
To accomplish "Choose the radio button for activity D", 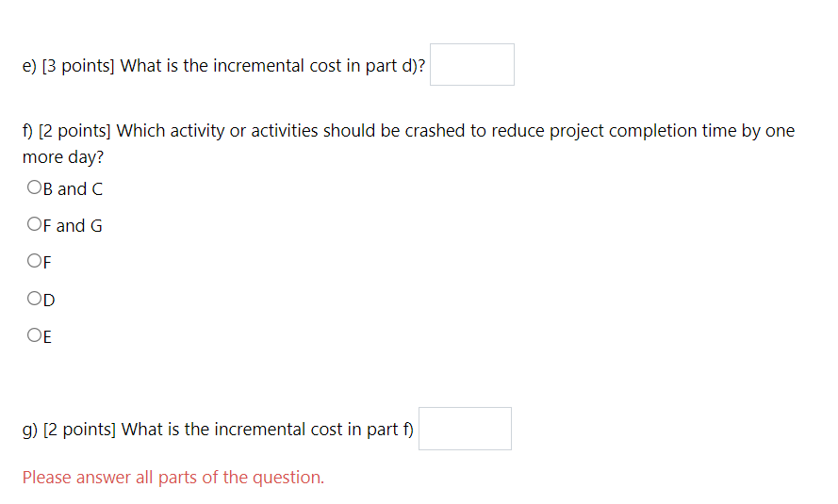I will click(34, 298).
